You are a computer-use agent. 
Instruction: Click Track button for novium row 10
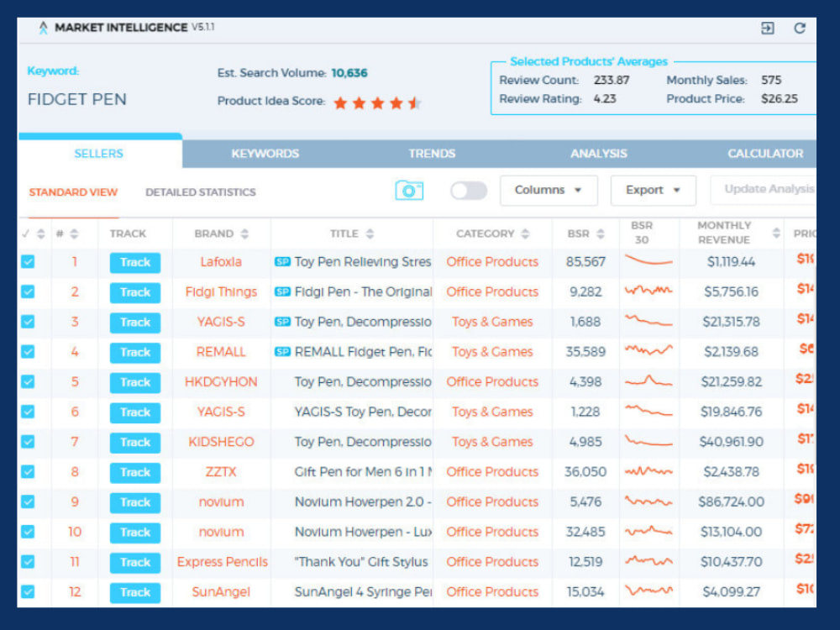click(x=135, y=532)
